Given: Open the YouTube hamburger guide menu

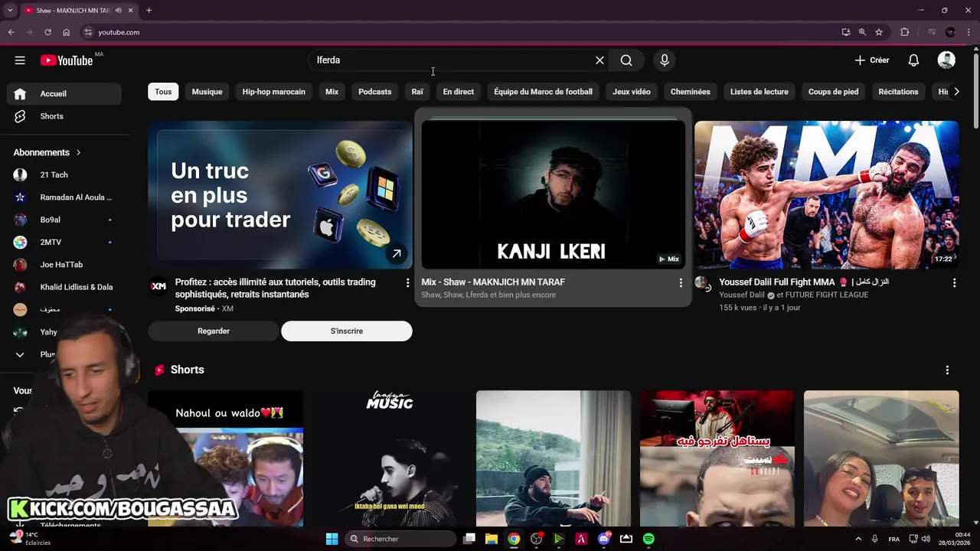Looking at the screenshot, I should 20,60.
